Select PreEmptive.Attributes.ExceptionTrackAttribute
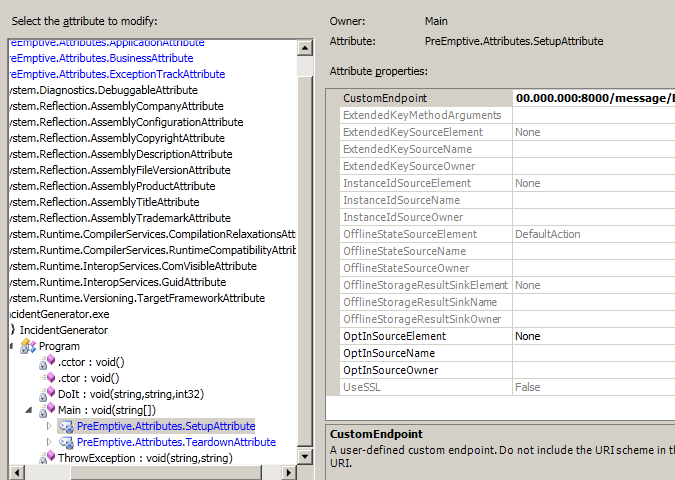 [x=117, y=74]
